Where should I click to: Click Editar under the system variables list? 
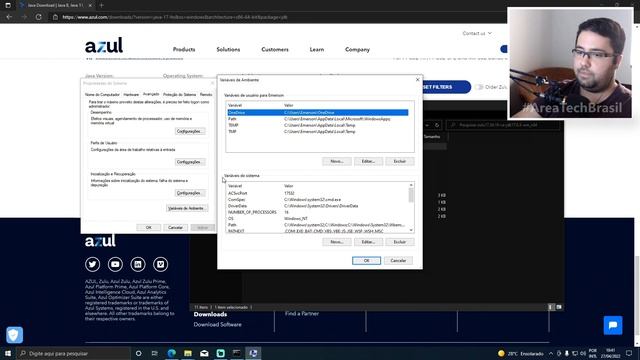(x=368, y=242)
